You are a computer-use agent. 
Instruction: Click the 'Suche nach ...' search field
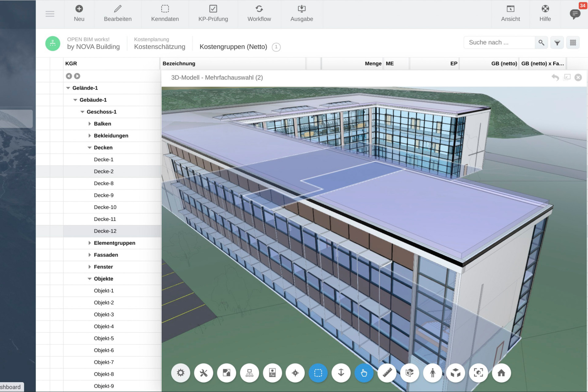(499, 42)
